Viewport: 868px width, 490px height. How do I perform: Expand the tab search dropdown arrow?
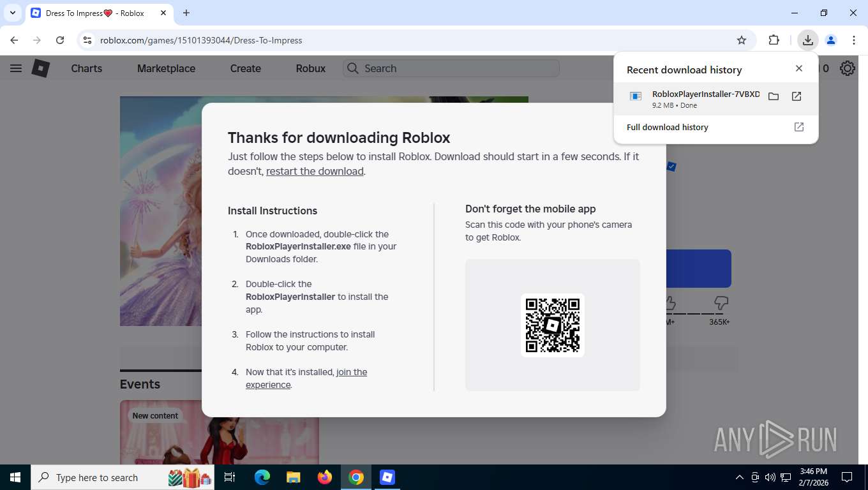tap(12, 13)
